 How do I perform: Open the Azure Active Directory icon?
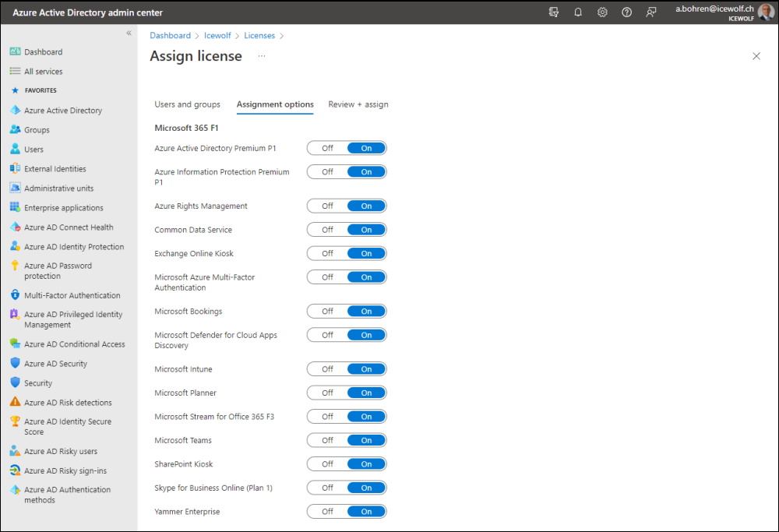(15, 111)
